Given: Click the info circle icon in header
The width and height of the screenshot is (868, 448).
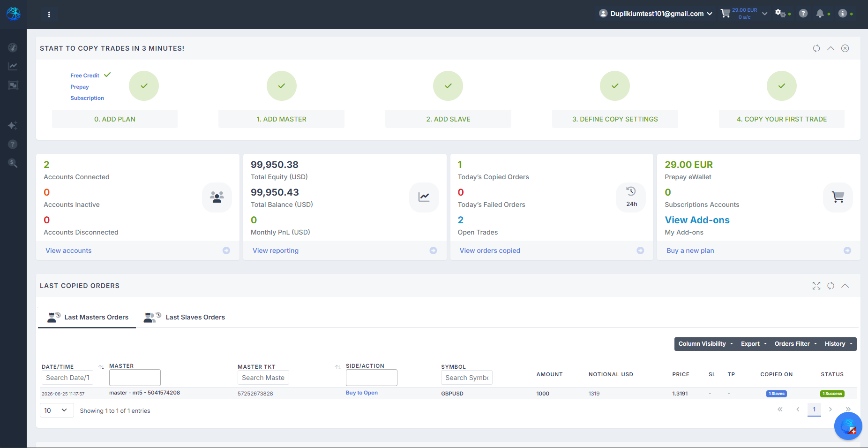Looking at the screenshot, I should (x=843, y=14).
